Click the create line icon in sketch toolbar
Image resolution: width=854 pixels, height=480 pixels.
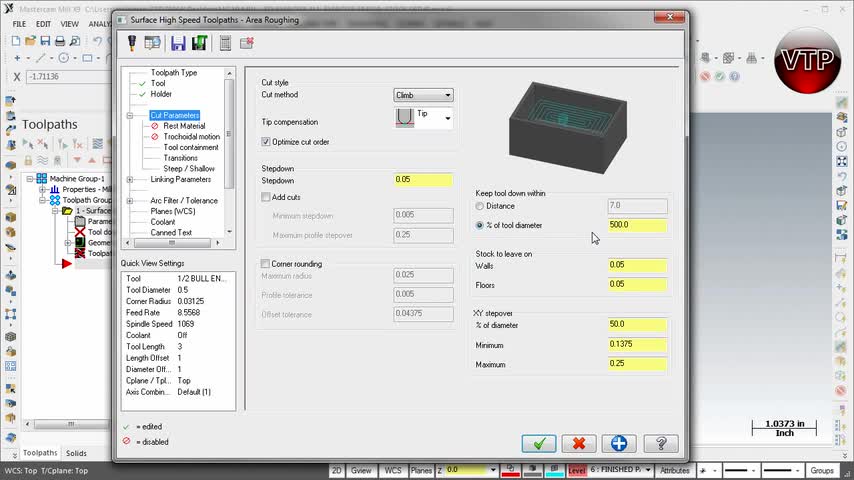(41, 58)
